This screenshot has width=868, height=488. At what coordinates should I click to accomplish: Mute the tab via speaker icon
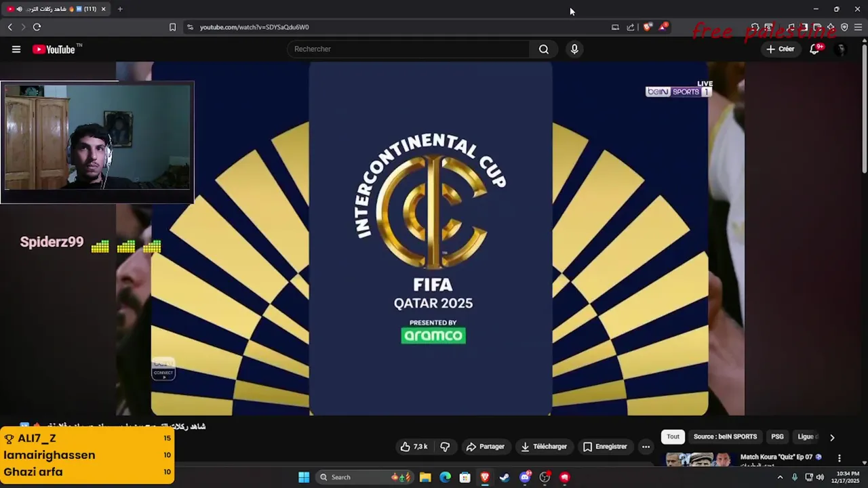tap(19, 9)
